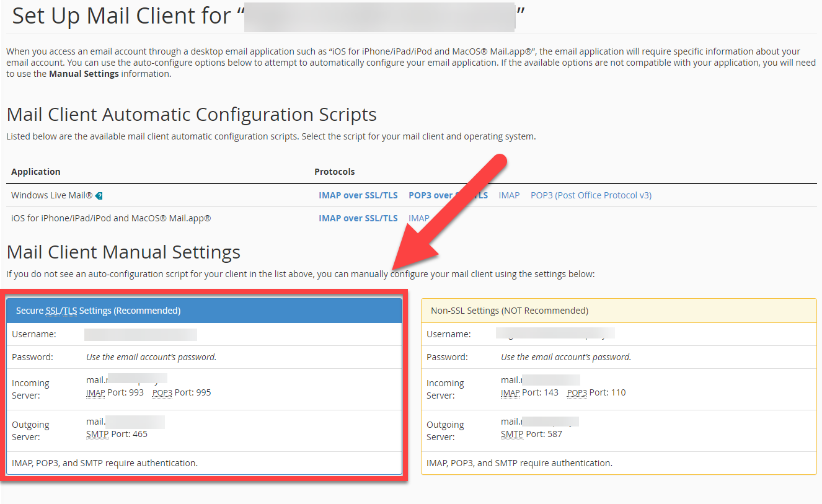Select the blurred username in Non-SSL settings
822x504 pixels.
coord(555,334)
